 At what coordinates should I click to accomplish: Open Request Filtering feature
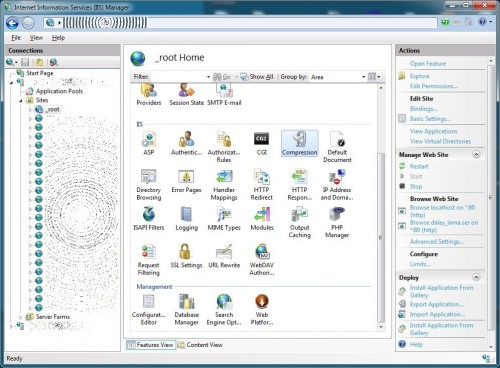coord(149,260)
